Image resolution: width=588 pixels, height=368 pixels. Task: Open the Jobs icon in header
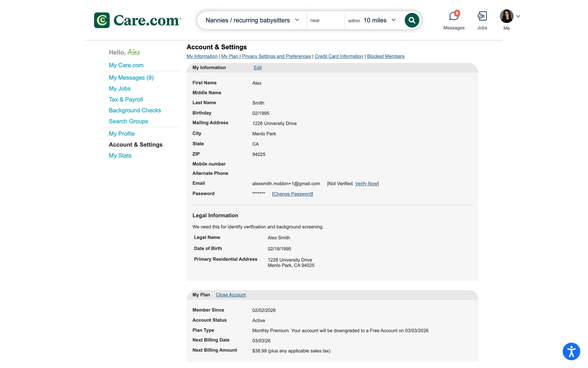click(x=482, y=16)
